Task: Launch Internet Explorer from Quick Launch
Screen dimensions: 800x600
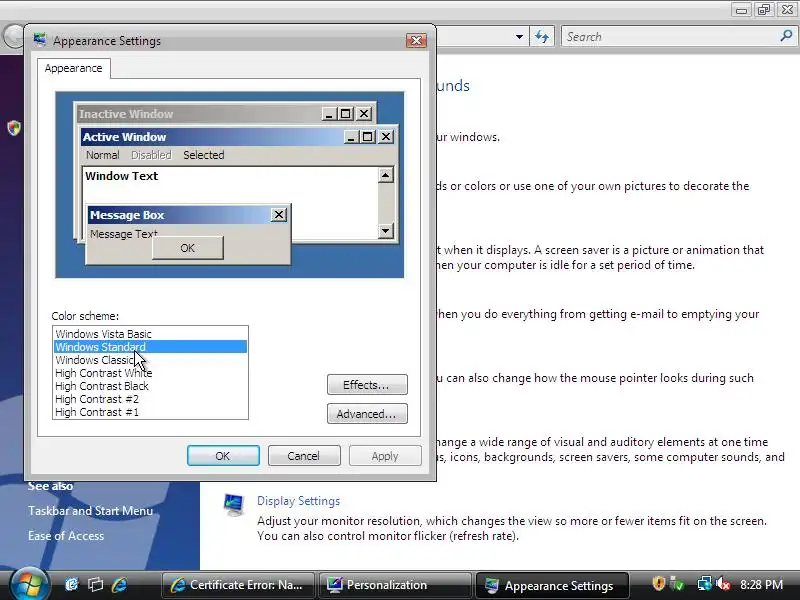Action: (119, 584)
